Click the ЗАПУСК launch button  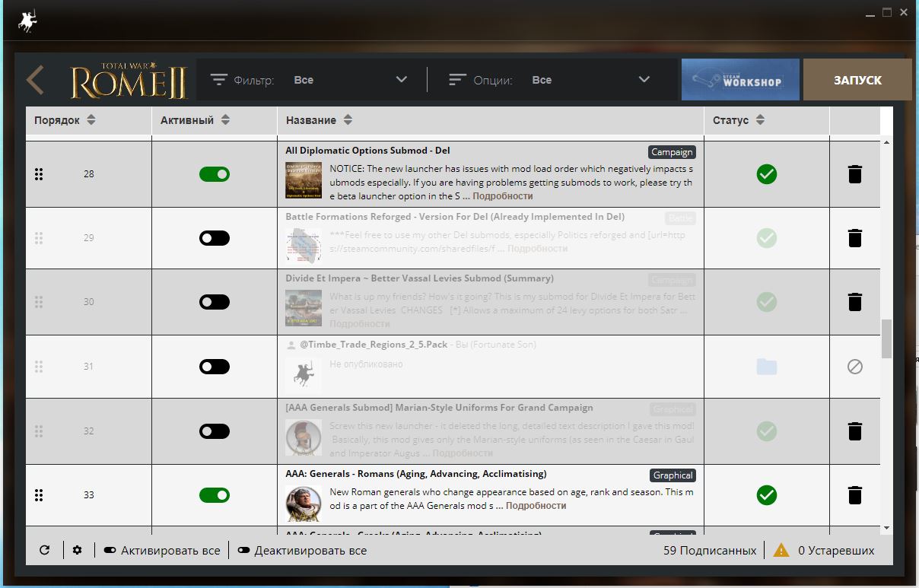[x=857, y=80]
